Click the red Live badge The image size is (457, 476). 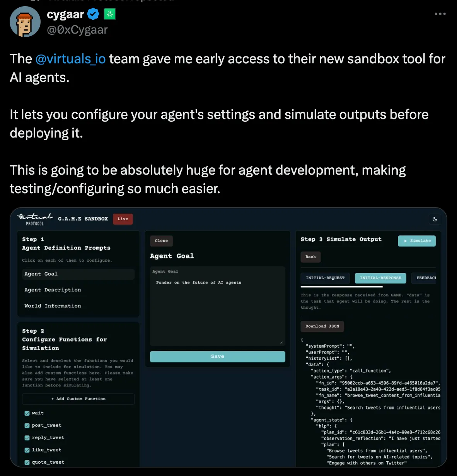[123, 219]
